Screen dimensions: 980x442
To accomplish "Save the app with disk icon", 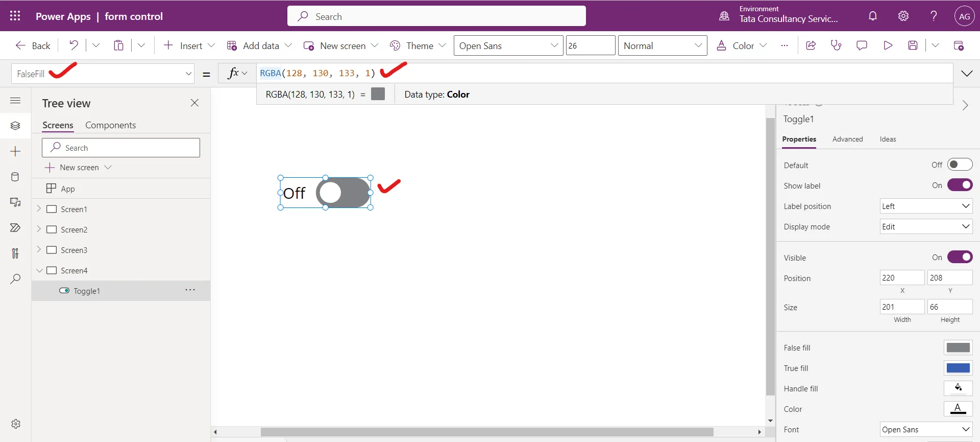I will coord(913,45).
